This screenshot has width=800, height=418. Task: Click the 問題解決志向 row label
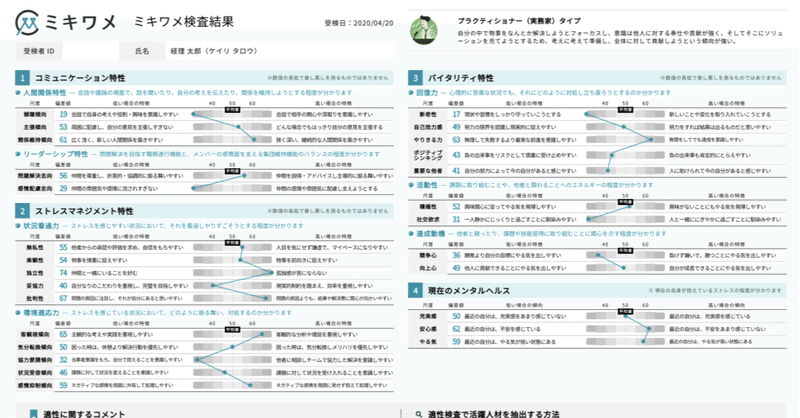coord(35,176)
